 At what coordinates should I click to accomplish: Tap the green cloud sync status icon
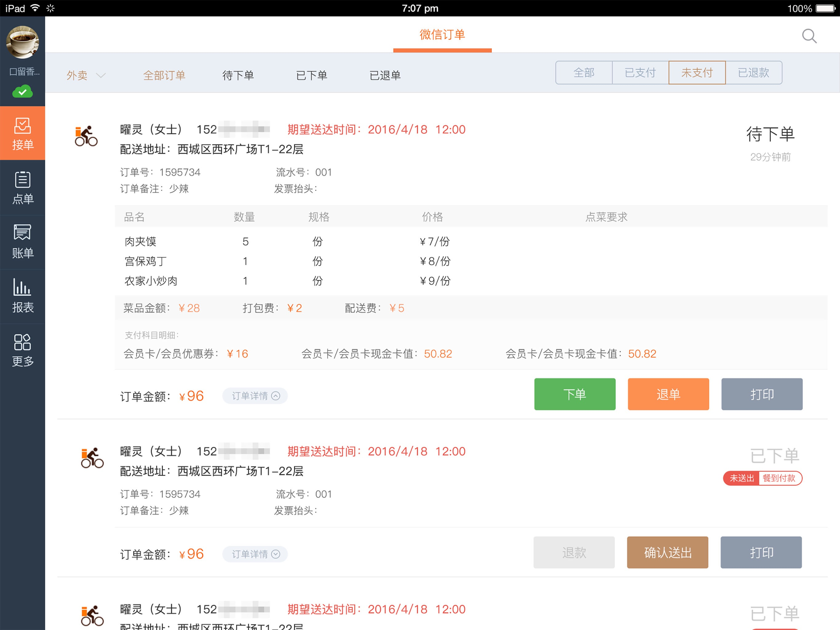click(x=22, y=92)
